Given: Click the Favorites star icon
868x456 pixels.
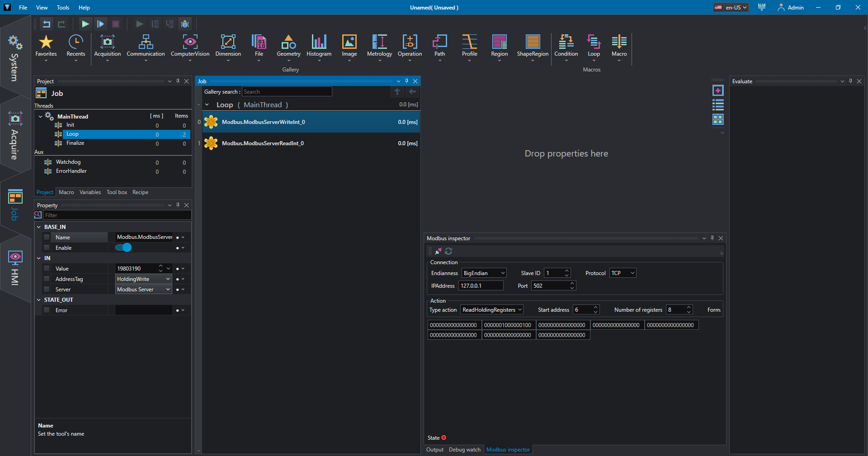Looking at the screenshot, I should [46, 42].
